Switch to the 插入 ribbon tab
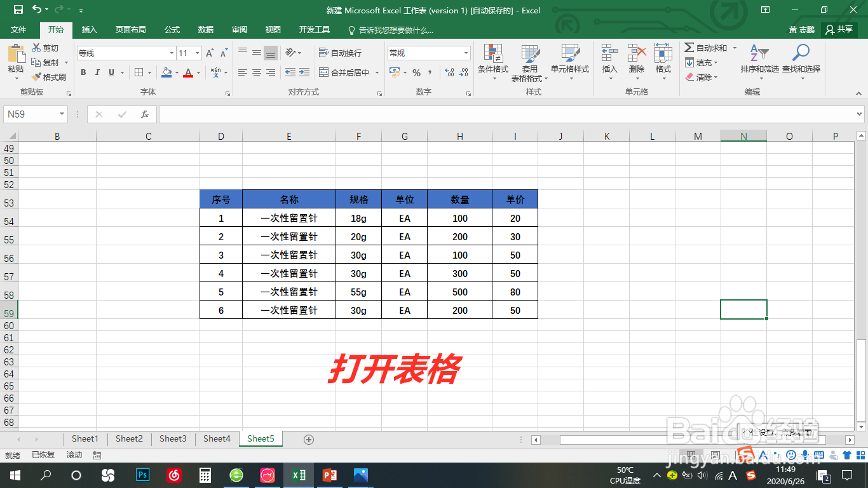 point(89,29)
